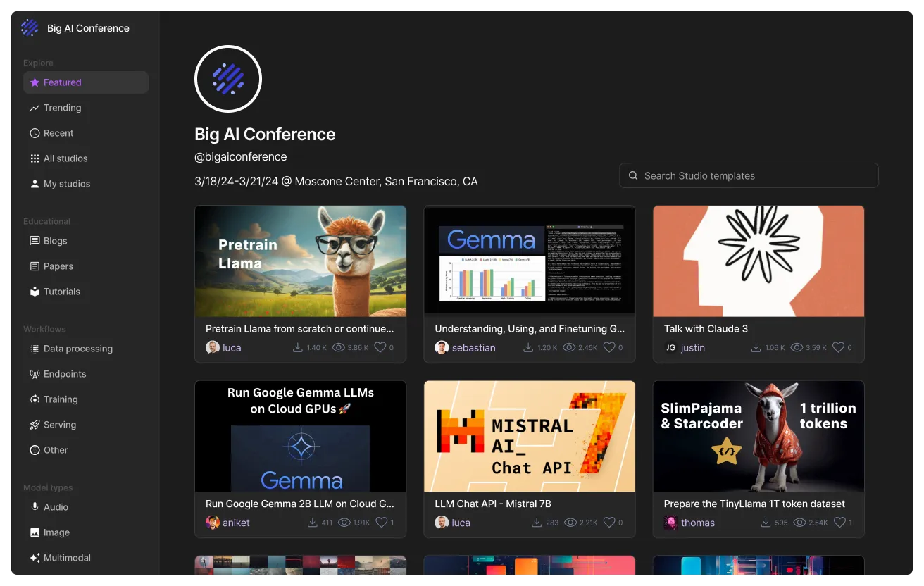Open the SlimPajama & Starcoder thumbnail
The height and width of the screenshot is (586, 924).
[x=758, y=437]
